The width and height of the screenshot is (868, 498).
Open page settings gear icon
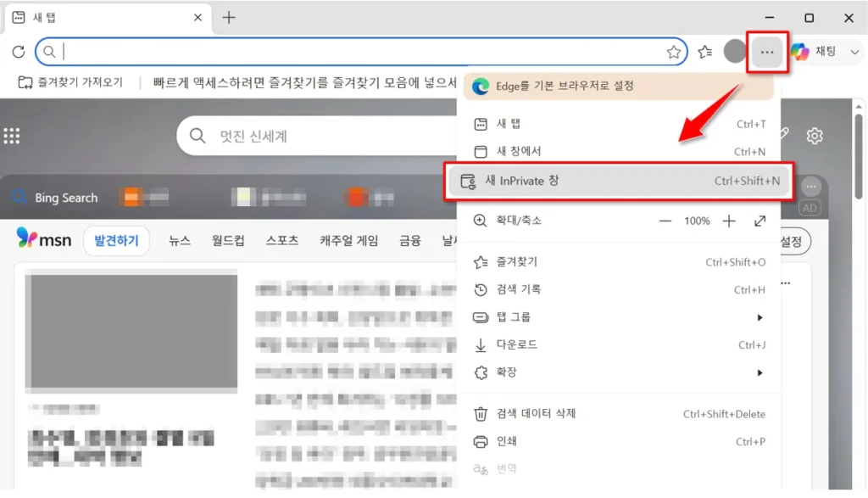[815, 136]
